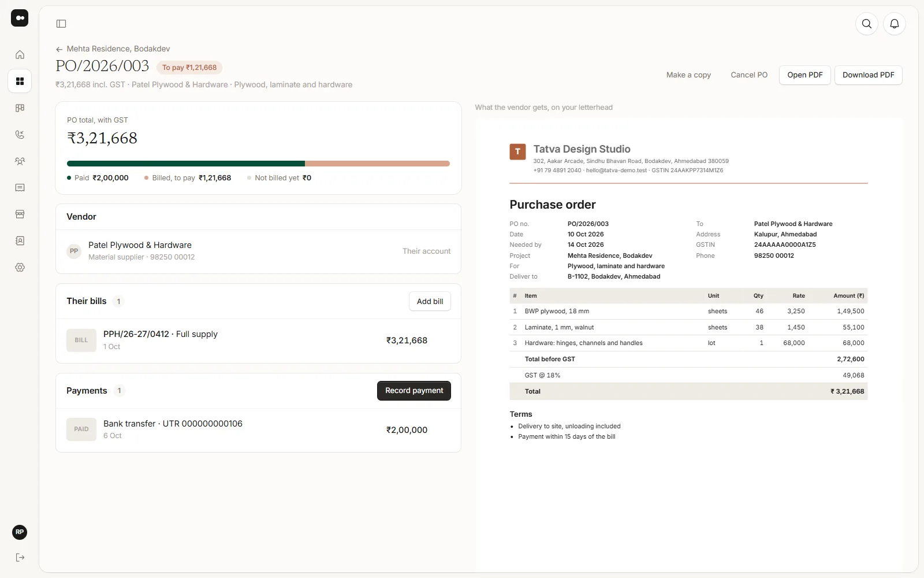Click the PO/2026/003 heading
Viewport: 924px width, 578px height.
[x=102, y=66]
